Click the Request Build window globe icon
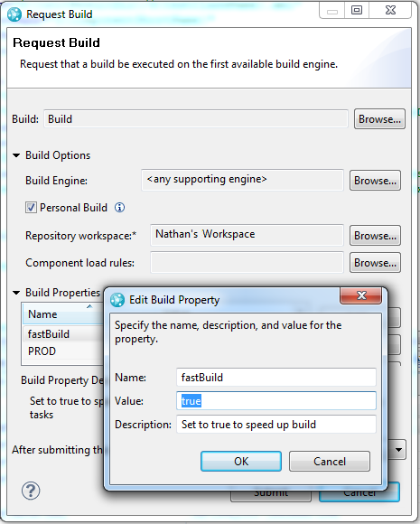This screenshot has width=420, height=524. [x=14, y=14]
